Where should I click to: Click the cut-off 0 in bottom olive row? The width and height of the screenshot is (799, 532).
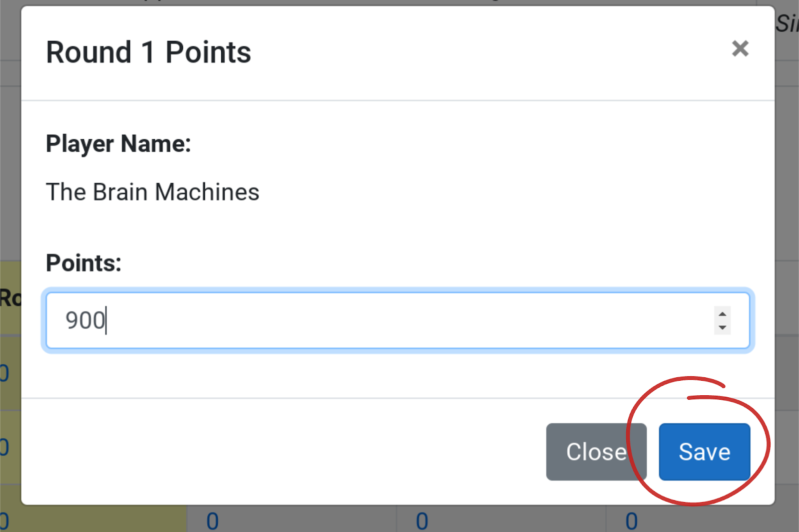point(4,522)
